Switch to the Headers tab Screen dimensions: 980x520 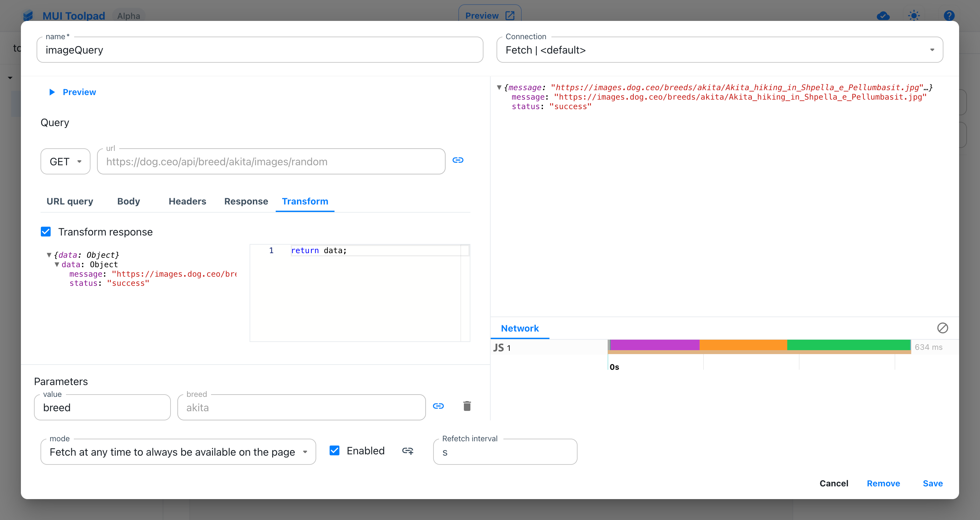click(x=187, y=201)
